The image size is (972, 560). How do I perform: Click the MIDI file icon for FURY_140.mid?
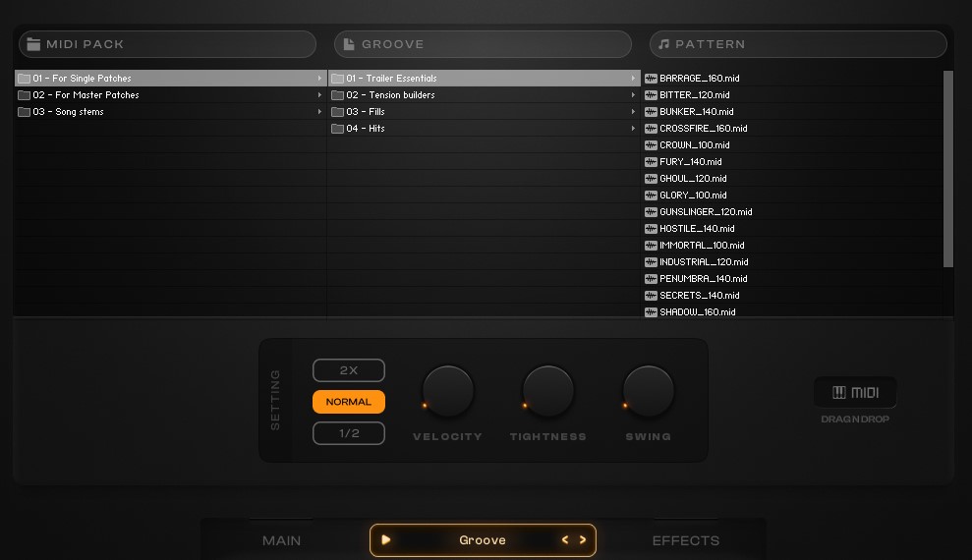pyautogui.click(x=651, y=162)
